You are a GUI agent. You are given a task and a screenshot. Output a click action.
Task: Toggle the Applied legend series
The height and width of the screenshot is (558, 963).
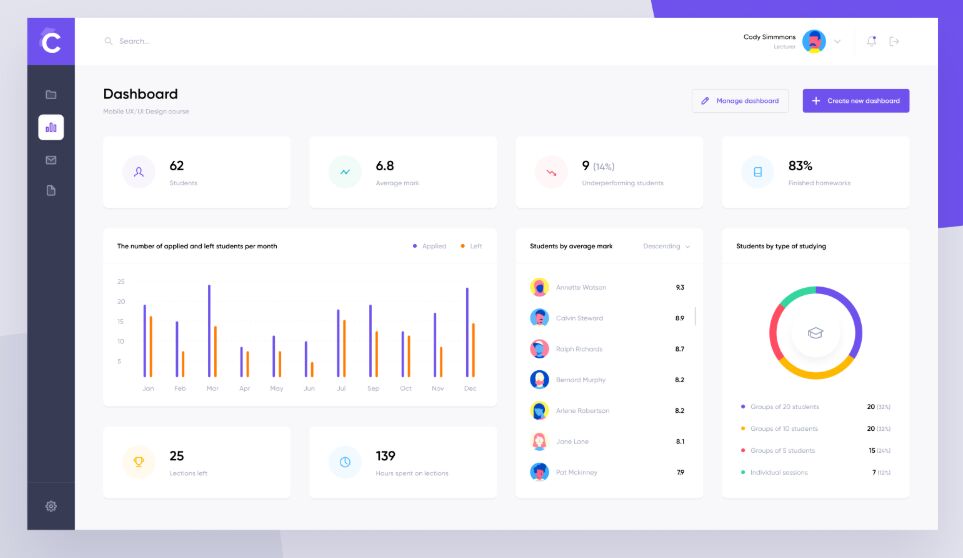[x=430, y=246]
